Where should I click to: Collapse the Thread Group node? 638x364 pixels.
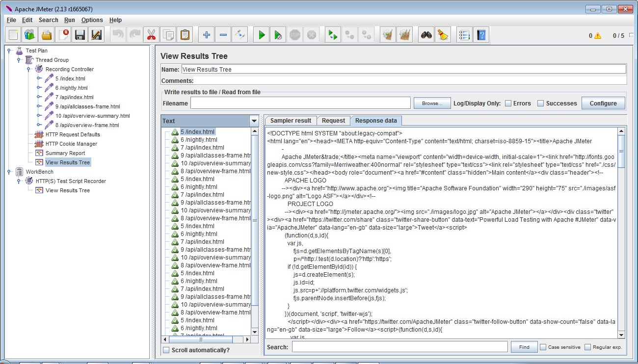point(19,60)
